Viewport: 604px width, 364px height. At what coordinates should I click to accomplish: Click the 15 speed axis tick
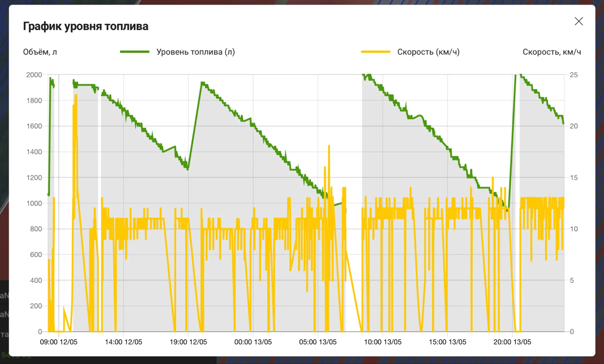[x=574, y=178]
